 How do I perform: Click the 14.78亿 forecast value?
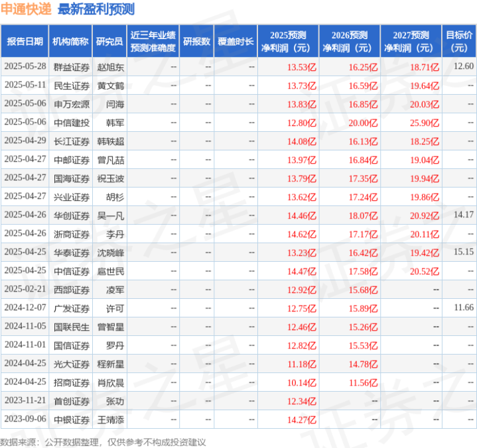[x=364, y=364]
